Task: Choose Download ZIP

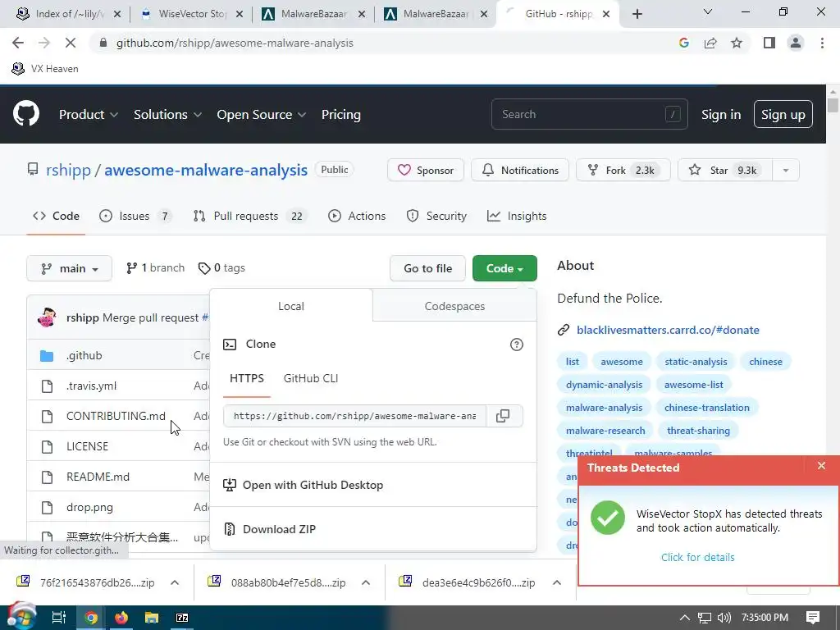Action: (279, 529)
